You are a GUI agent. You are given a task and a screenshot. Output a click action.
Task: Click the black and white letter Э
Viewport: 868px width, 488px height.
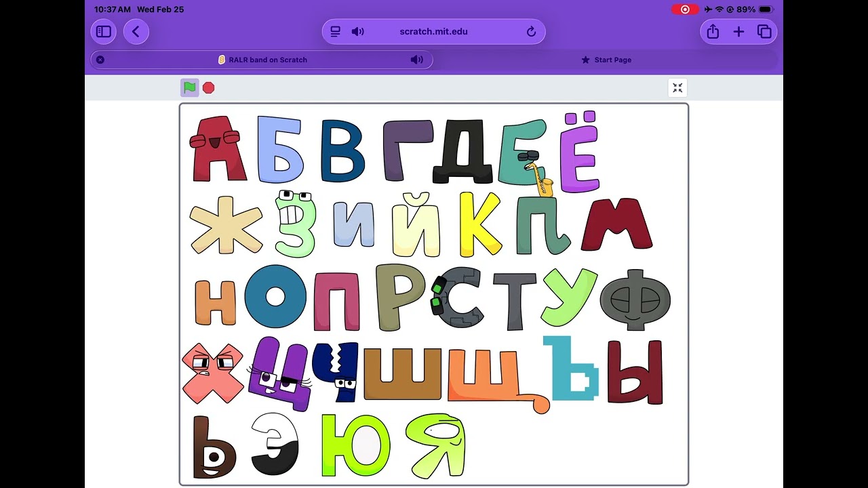(275, 444)
